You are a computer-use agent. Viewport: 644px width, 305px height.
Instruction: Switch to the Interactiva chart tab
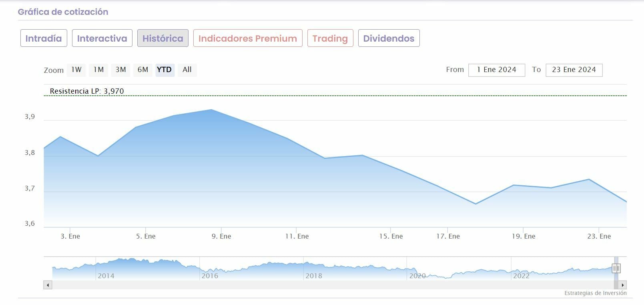tap(102, 38)
